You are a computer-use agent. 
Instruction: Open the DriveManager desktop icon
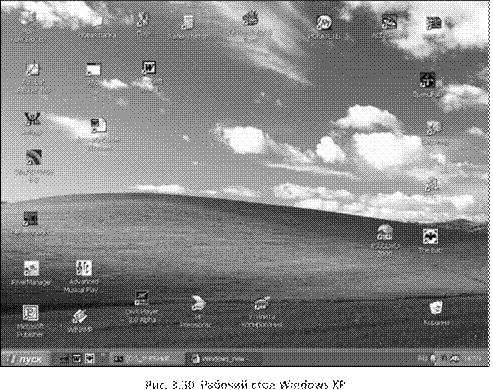click(31, 269)
